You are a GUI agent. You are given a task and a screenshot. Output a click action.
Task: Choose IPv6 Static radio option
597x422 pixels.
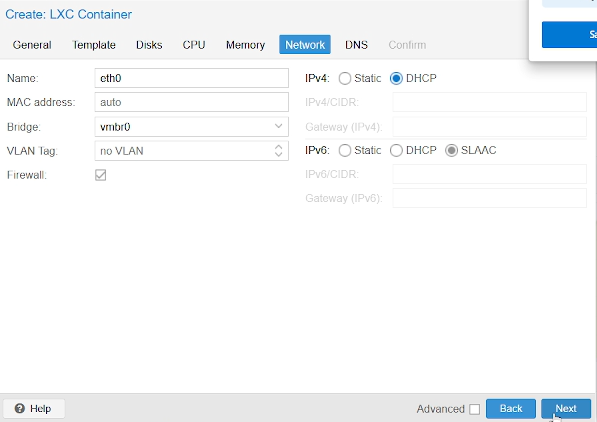click(345, 150)
